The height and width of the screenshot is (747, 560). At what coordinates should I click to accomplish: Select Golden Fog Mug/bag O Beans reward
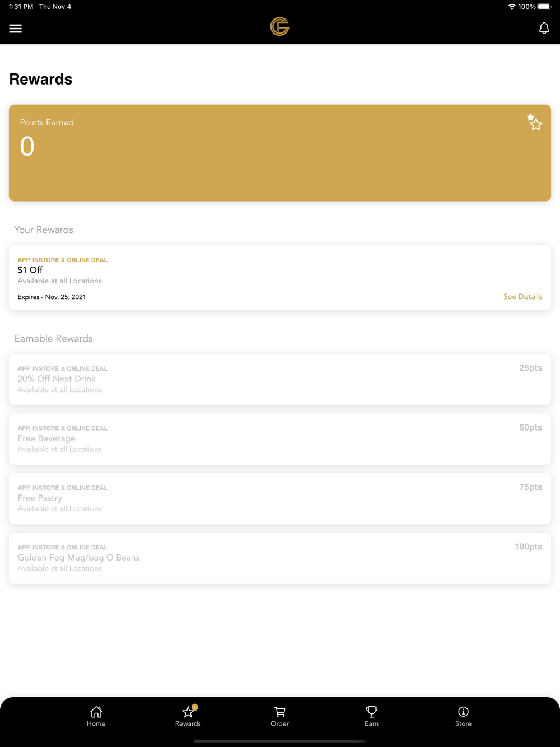(280, 558)
